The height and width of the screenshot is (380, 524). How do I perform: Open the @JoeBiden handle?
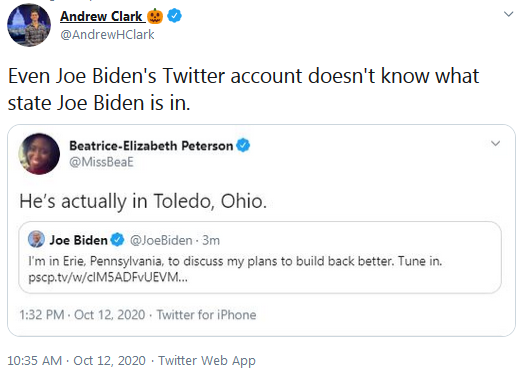(x=161, y=240)
